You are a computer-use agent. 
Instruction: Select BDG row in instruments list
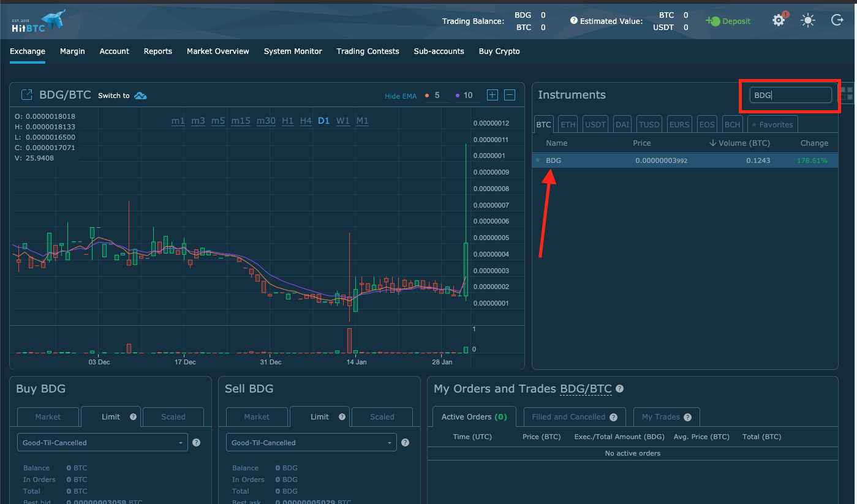point(685,160)
